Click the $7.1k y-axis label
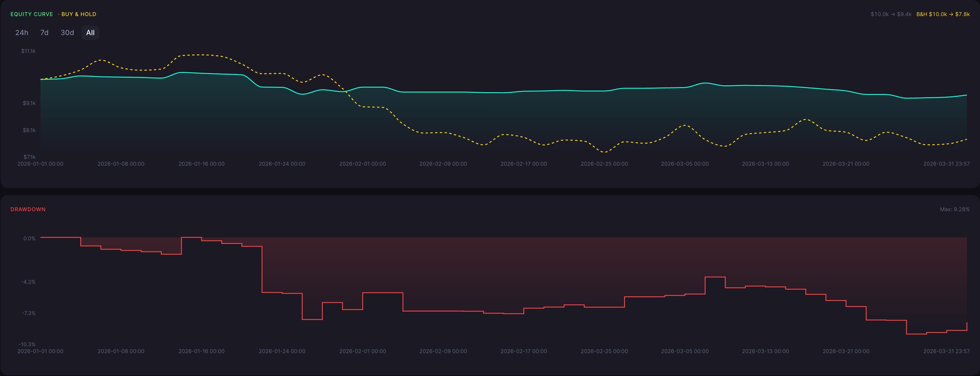Screen dimensions: 980x376 [29, 157]
